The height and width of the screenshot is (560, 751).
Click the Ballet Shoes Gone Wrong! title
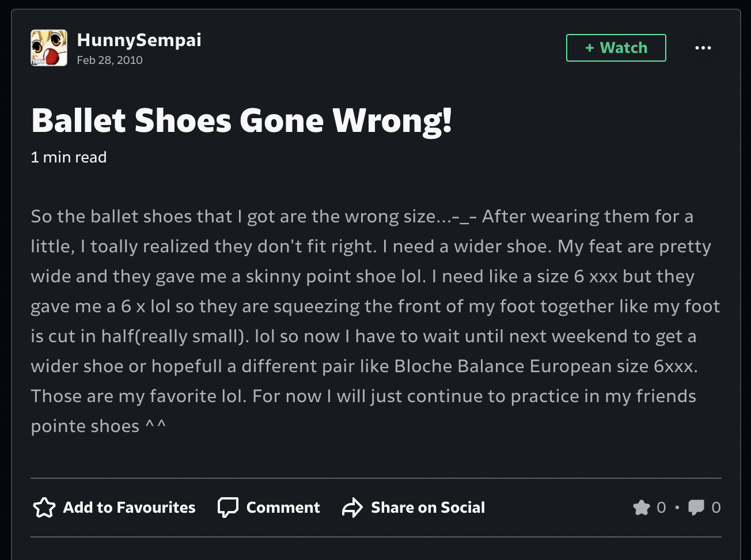tap(241, 120)
